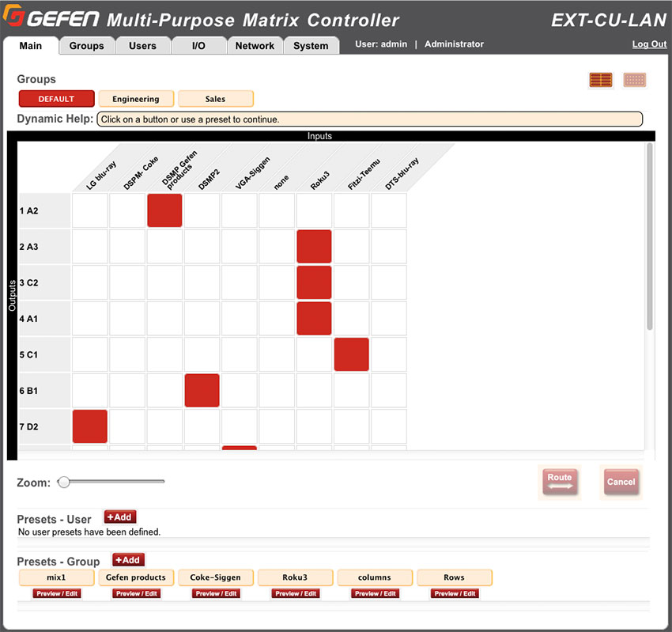Deselect the crosspoint routing Roku3 to output 2 A3
This screenshot has height=632, width=672.
(x=314, y=246)
